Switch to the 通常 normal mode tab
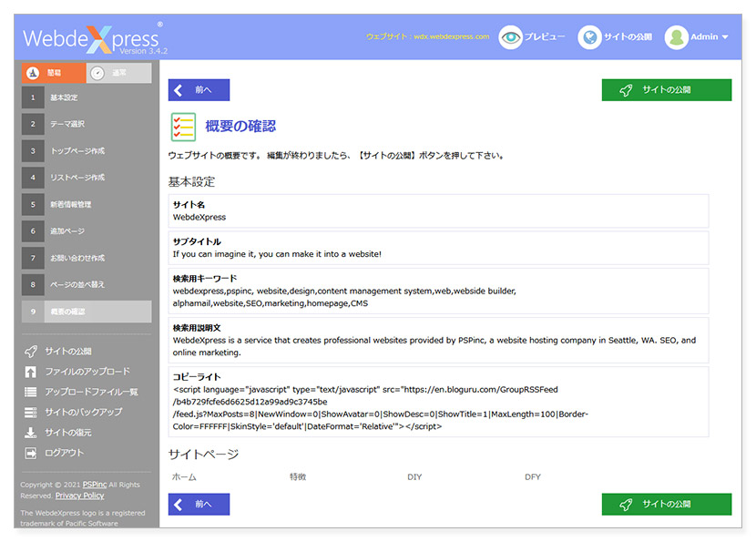Viewport: 756px width, 542px height. [119, 73]
